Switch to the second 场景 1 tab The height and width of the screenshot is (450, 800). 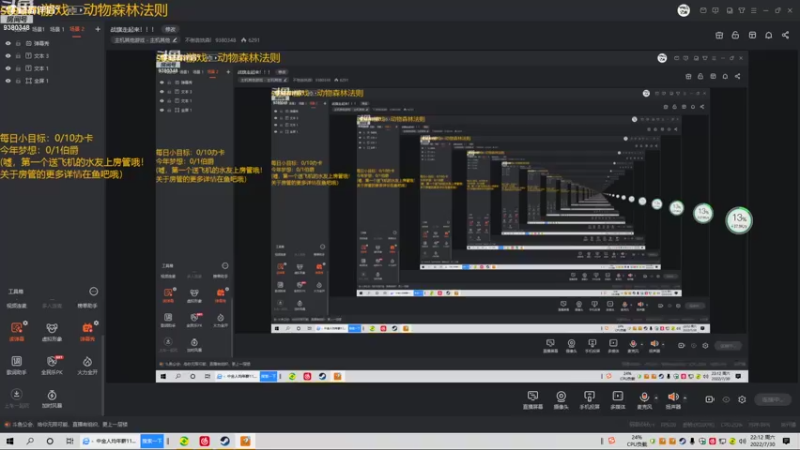pyautogui.click(x=57, y=29)
